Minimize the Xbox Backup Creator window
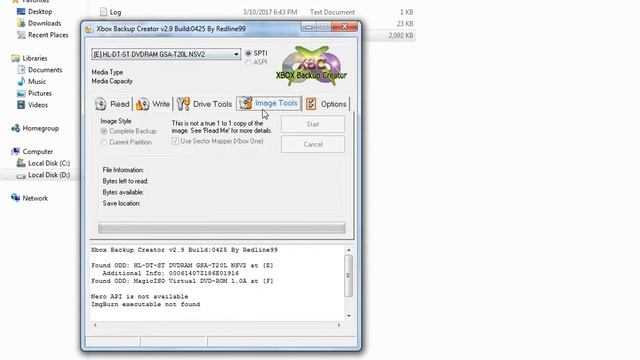The height and width of the screenshot is (360, 640). (308, 27)
